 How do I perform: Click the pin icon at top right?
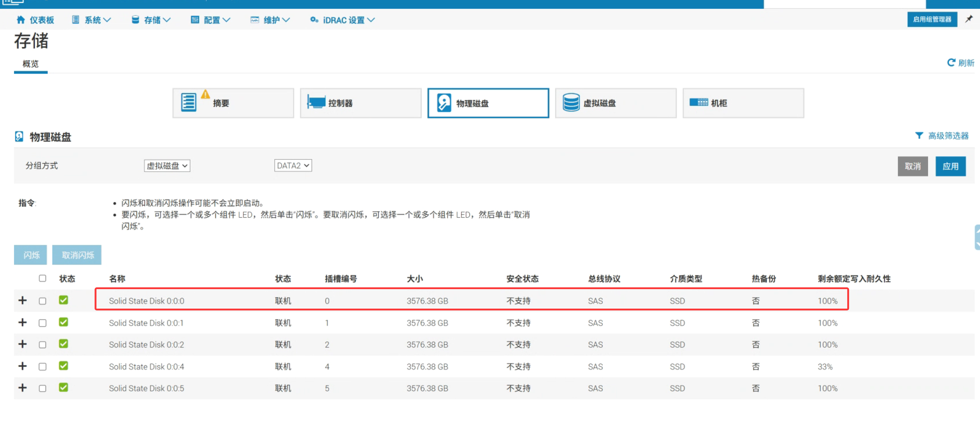click(x=969, y=19)
